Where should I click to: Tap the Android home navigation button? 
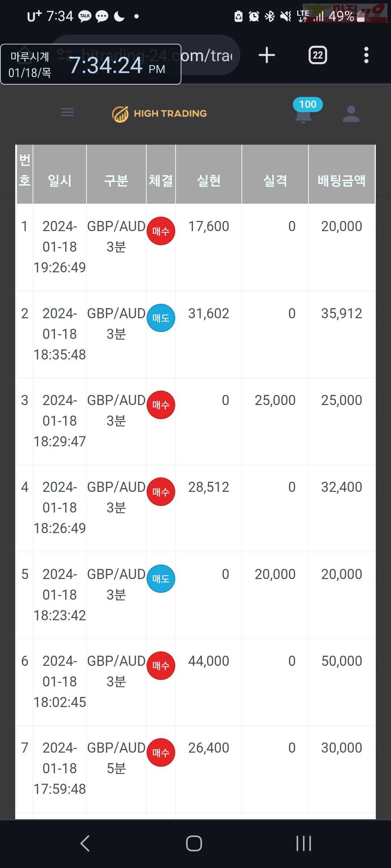tap(194, 843)
